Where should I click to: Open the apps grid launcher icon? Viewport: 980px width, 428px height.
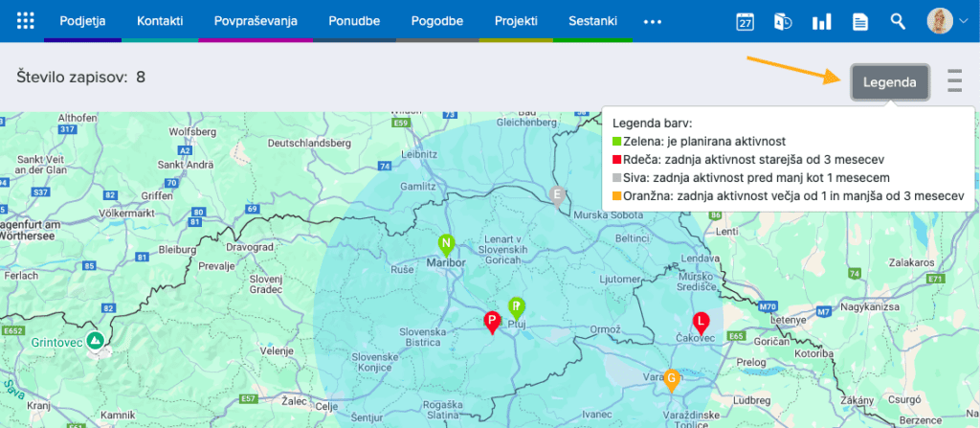(26, 20)
